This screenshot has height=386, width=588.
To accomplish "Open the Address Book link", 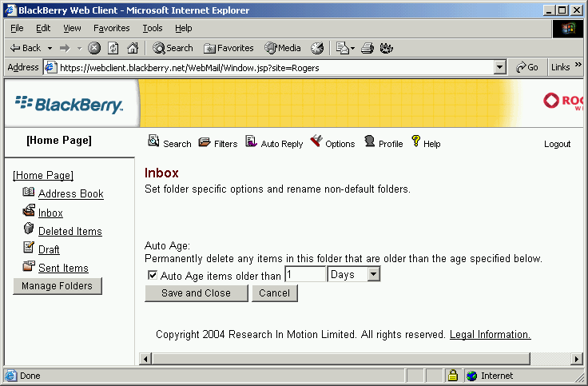I will point(71,193).
